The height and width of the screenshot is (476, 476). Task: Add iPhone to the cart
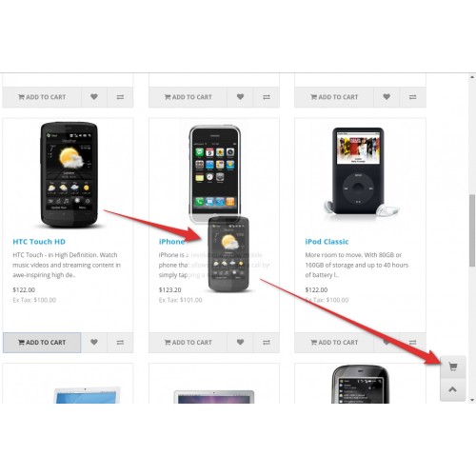[188, 343]
